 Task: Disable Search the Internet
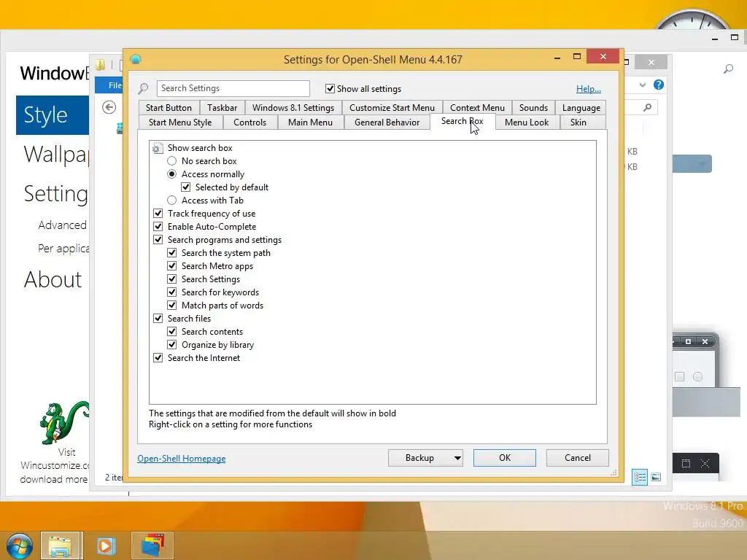158,357
